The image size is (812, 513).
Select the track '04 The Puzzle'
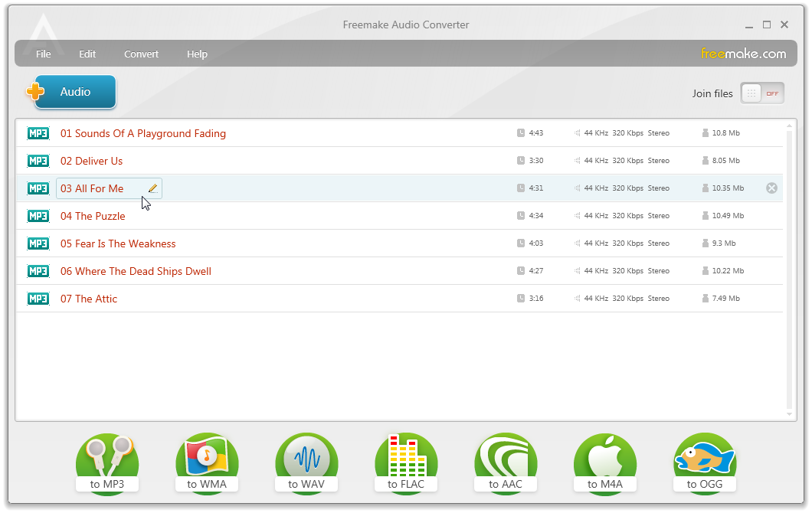click(x=93, y=216)
